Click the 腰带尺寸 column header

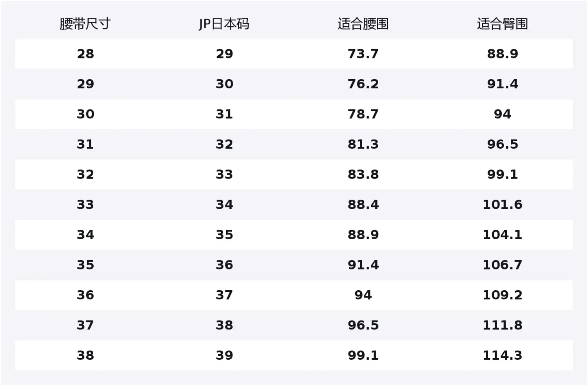coord(85,24)
